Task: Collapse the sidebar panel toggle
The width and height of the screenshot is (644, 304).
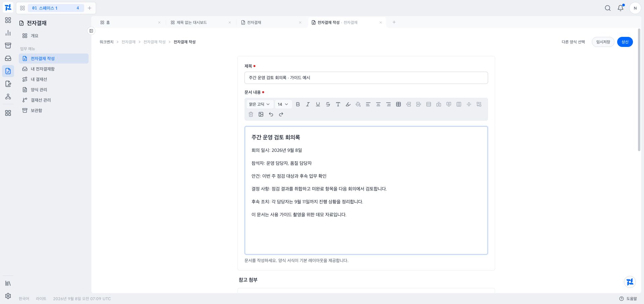Action: coord(91,31)
